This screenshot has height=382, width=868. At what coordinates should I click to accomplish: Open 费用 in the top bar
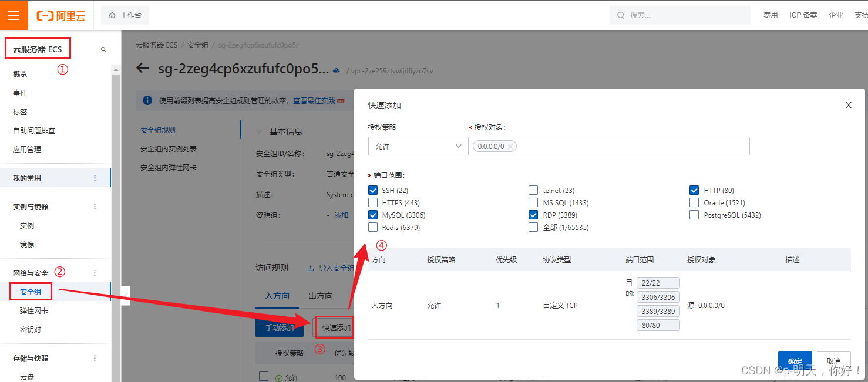[x=771, y=15]
